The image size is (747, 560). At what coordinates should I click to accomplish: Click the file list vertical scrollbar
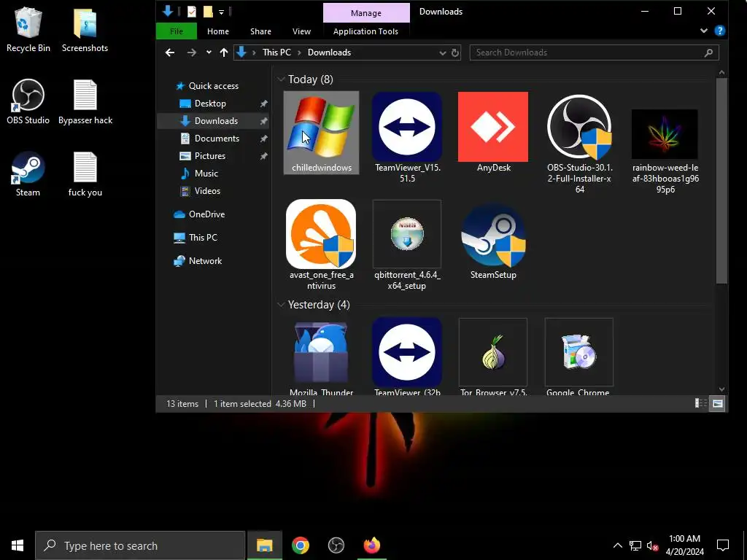click(721, 181)
